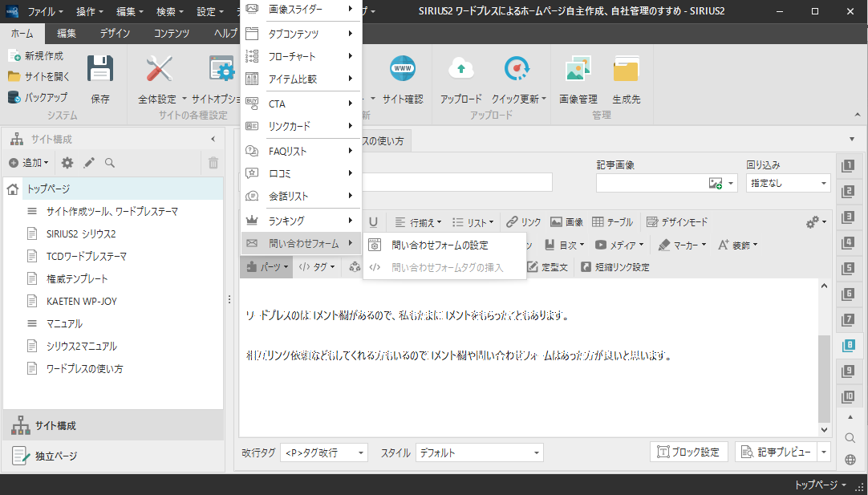Click the pencil edit icon in site structure panel
Viewport: 868px width, 495px height.
coord(89,163)
